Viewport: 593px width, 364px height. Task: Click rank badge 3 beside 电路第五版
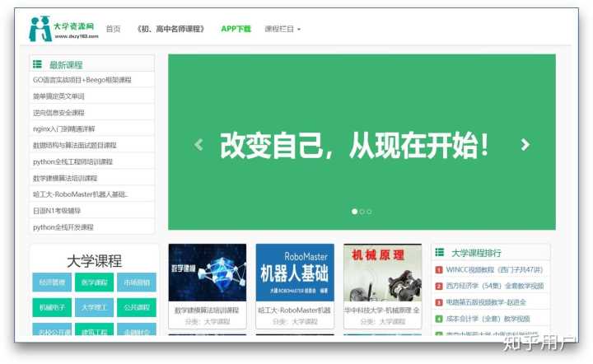[x=439, y=302]
